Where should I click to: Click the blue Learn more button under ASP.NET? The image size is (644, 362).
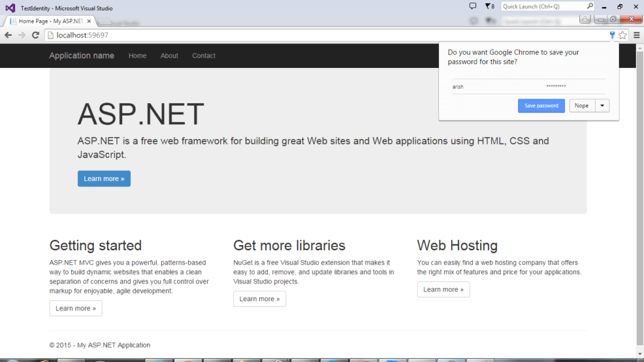coord(104,178)
